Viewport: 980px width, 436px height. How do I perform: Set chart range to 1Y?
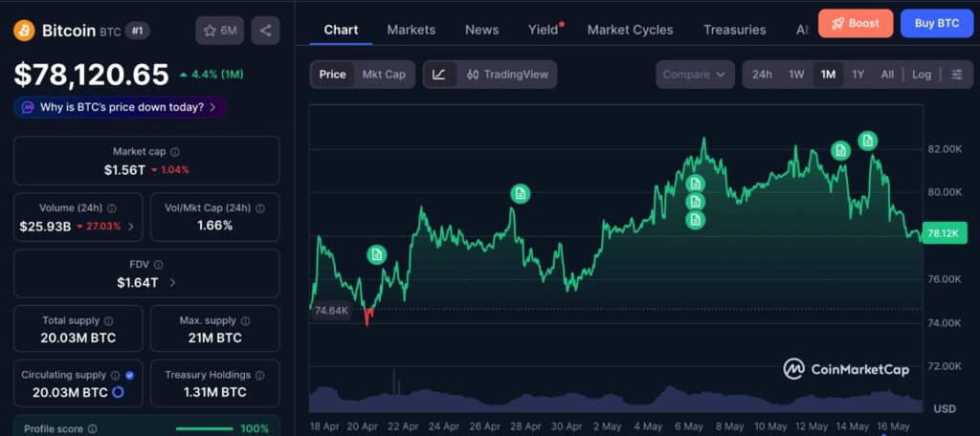(858, 75)
